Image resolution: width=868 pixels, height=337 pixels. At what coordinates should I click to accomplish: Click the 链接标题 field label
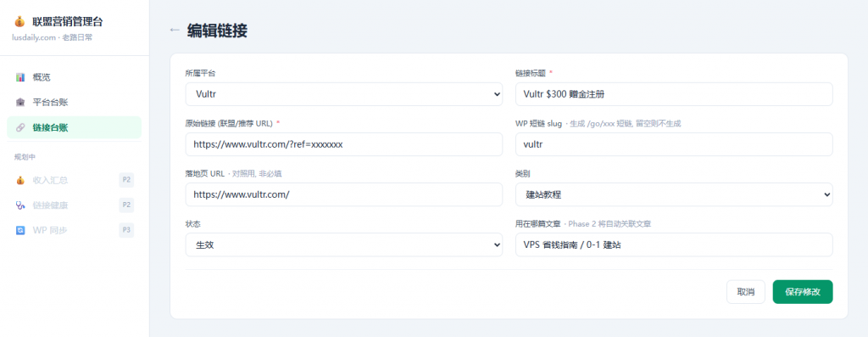(x=530, y=73)
